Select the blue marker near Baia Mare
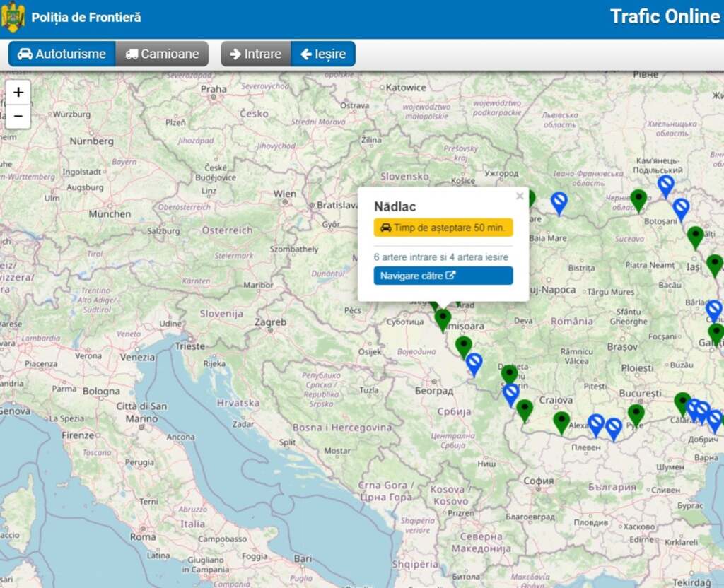Viewport: 724px width, 588px height. (x=559, y=202)
